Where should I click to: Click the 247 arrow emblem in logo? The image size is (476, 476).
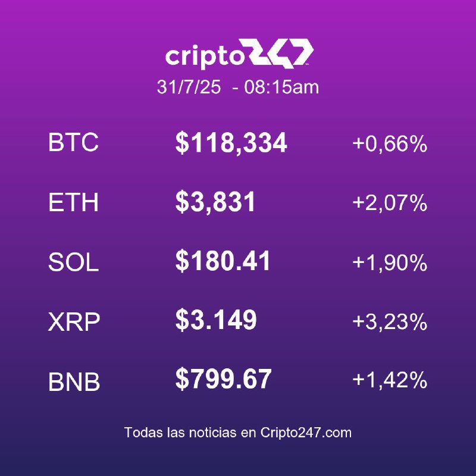[280, 52]
